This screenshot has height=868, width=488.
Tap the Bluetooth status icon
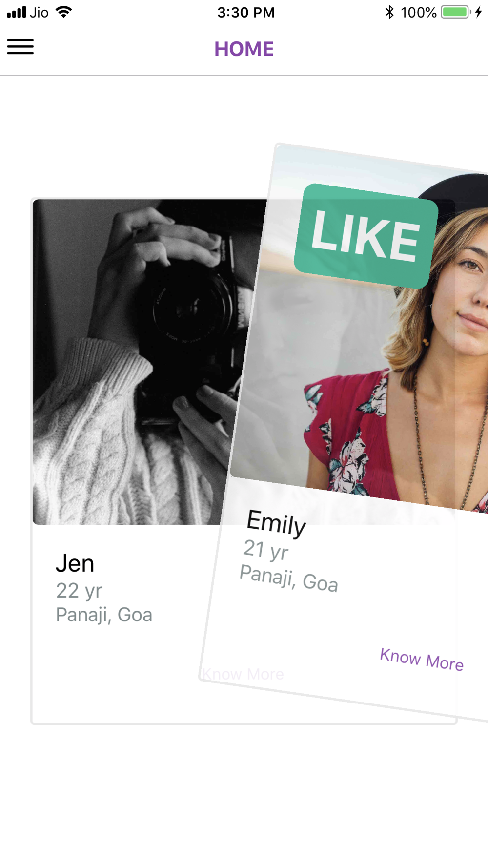click(389, 12)
